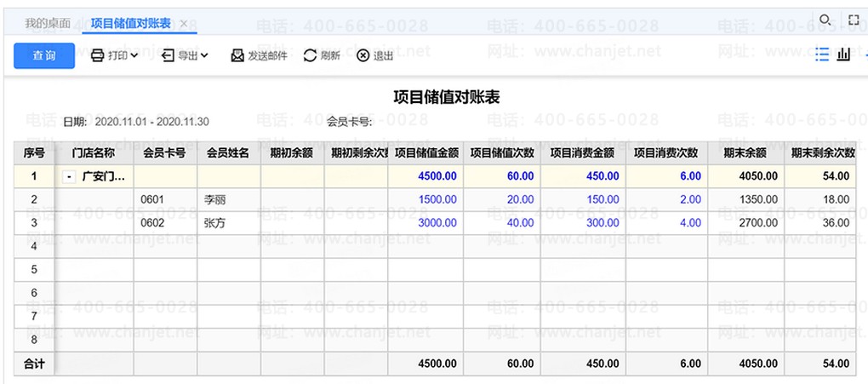Select member card number 0601 cell
868x384 pixels.
pos(153,200)
